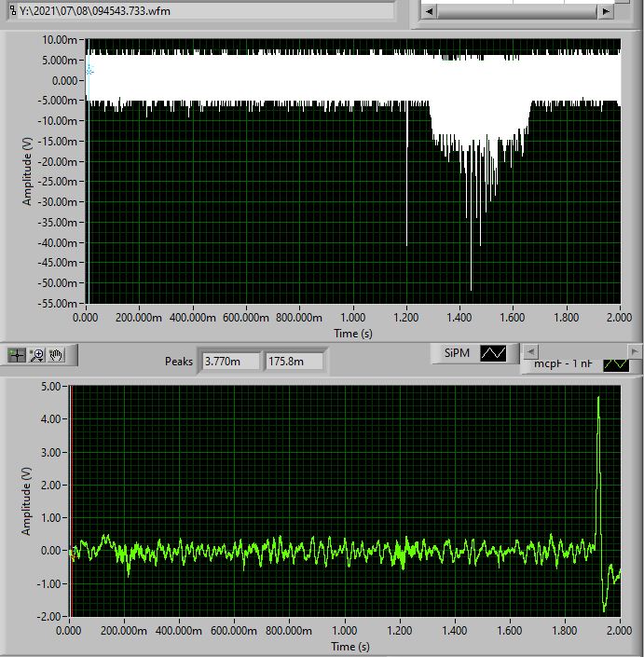Screen dimensions: 644x657
Task: Click the Amplitude (V) label of lower graph
Action: (26, 501)
